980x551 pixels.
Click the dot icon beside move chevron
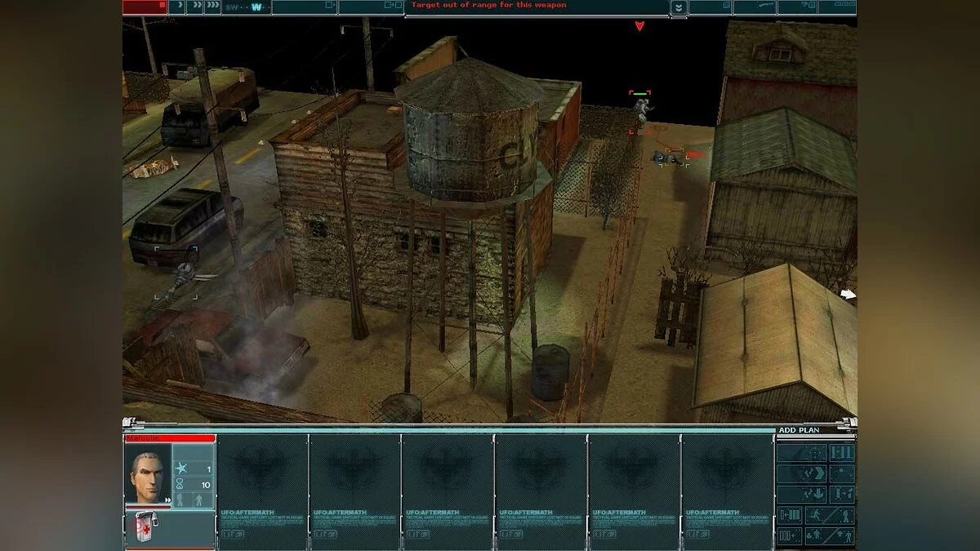[842, 473]
